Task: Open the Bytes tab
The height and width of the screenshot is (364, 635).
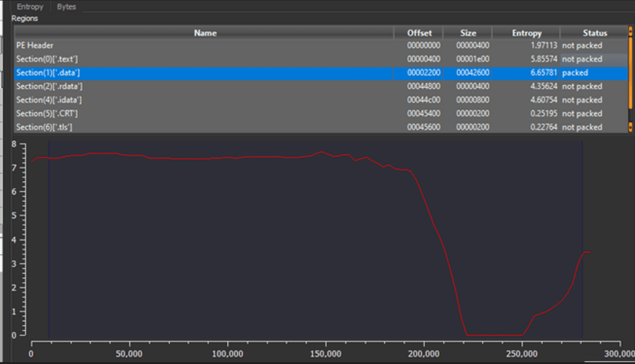Action: [66, 6]
